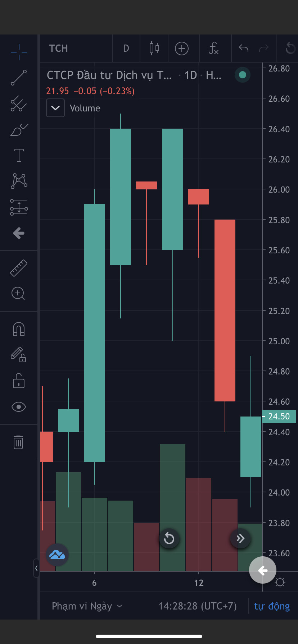
Task: Click the 14:28:28 (UTC+7) timezone button
Action: tap(198, 606)
